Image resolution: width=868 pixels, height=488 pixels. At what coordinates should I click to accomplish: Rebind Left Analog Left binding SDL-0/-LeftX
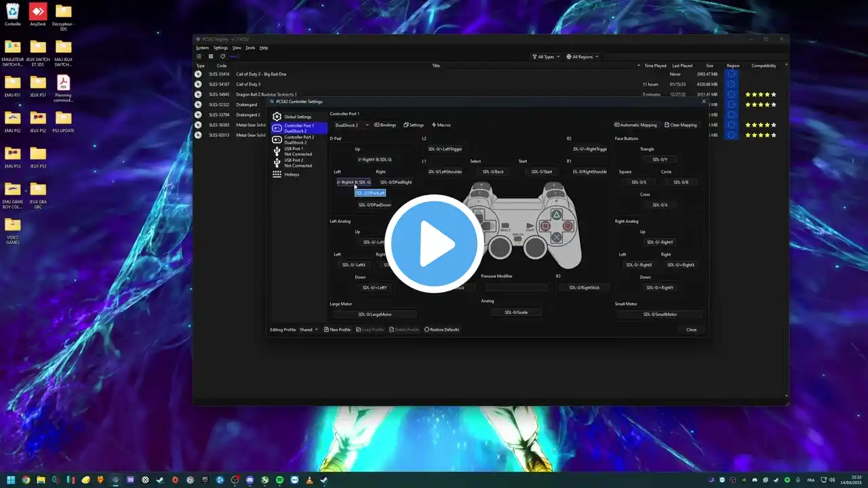click(x=355, y=265)
